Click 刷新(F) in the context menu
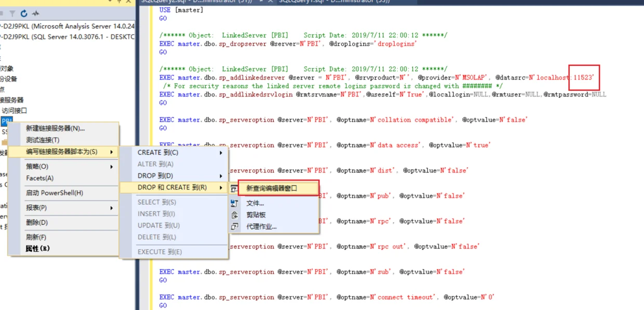 click(63, 237)
